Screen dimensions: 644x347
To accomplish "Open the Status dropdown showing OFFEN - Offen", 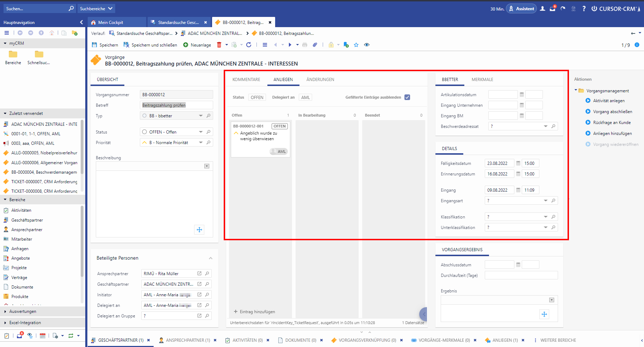I will coord(200,132).
